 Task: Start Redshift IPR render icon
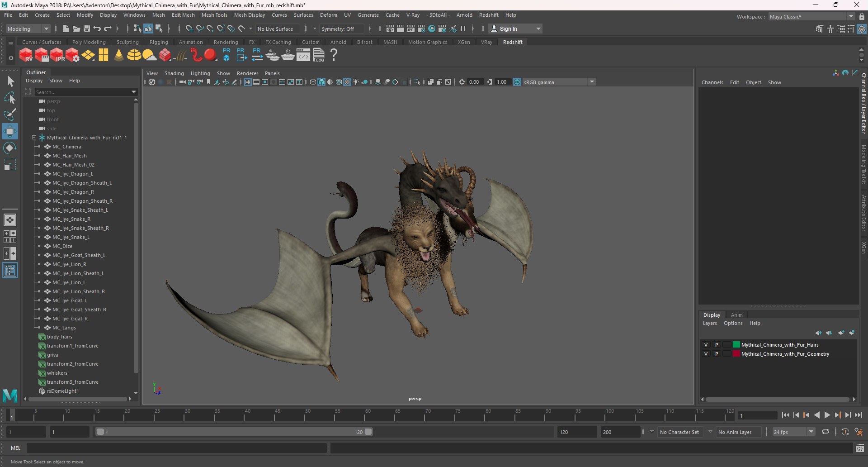(57, 55)
